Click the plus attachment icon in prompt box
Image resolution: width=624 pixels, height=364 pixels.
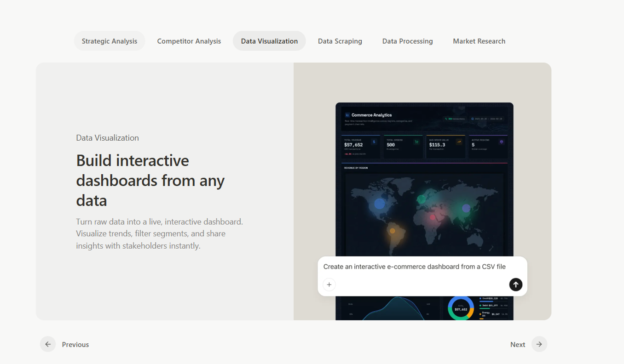pyautogui.click(x=329, y=284)
